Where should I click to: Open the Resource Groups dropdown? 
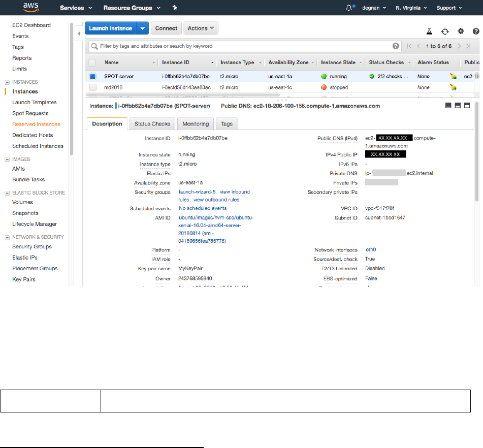point(132,8)
